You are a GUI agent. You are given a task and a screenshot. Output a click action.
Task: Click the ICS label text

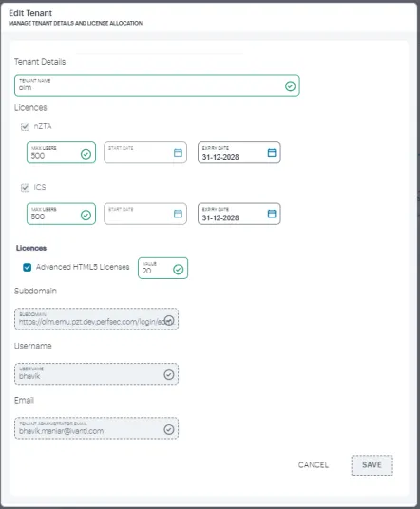[40, 187]
